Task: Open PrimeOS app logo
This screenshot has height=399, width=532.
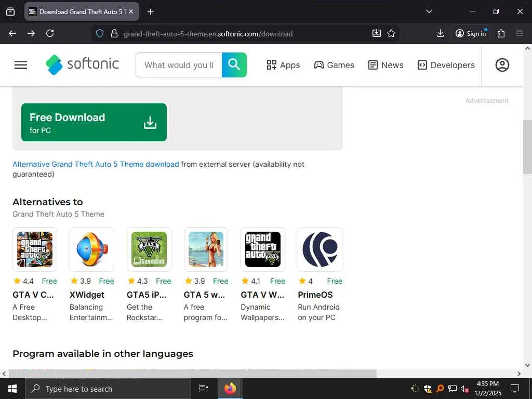Action: tap(320, 249)
